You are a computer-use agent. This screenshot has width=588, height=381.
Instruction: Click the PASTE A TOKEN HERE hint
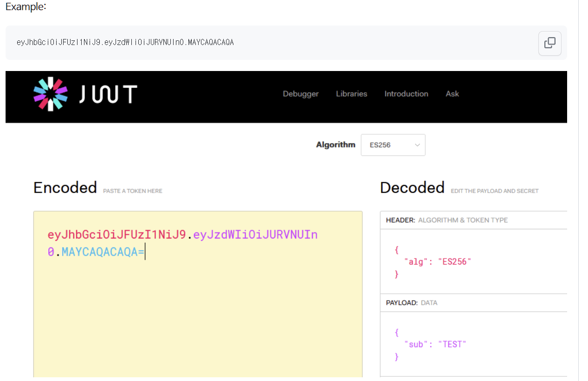pyautogui.click(x=133, y=191)
